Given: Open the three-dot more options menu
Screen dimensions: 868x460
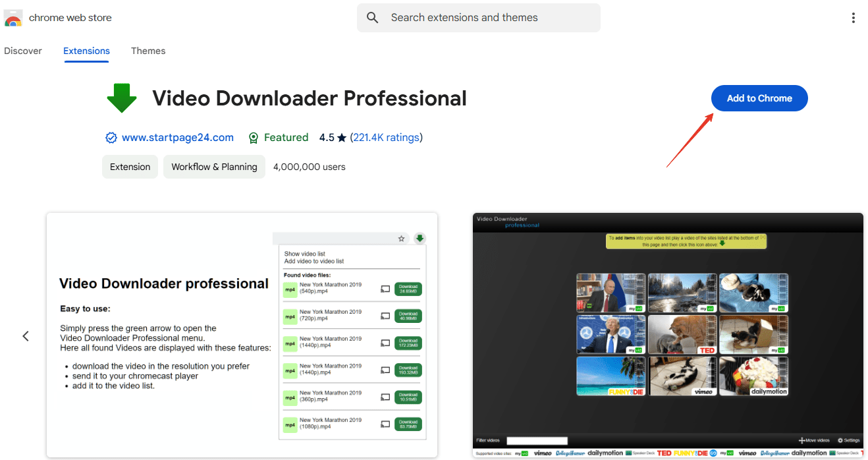Looking at the screenshot, I should (x=853, y=18).
